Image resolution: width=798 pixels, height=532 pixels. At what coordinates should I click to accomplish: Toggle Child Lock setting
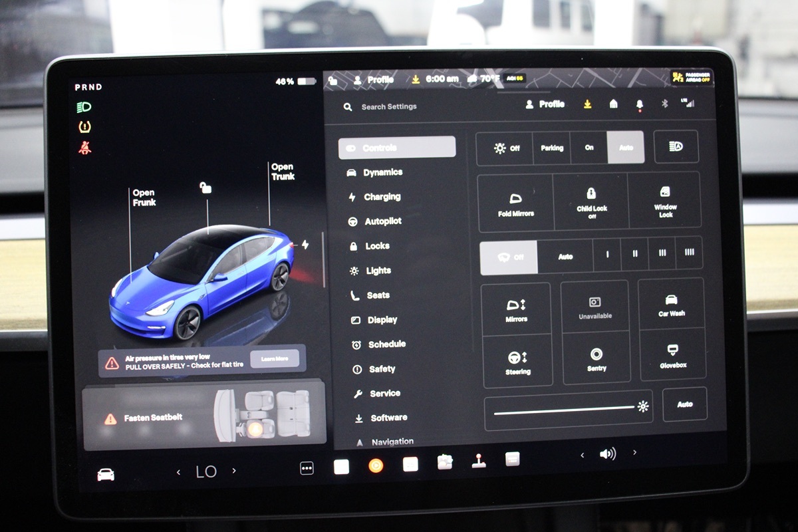pyautogui.click(x=591, y=201)
